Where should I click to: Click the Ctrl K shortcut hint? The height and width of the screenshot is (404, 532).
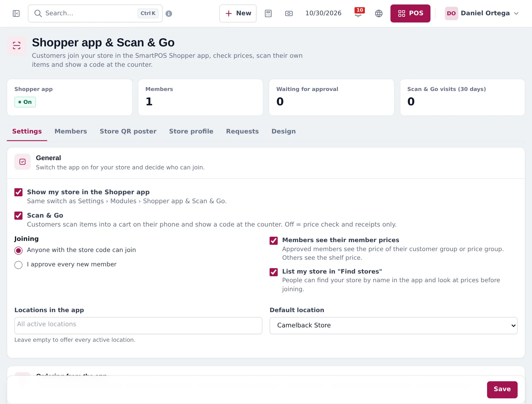[148, 13]
